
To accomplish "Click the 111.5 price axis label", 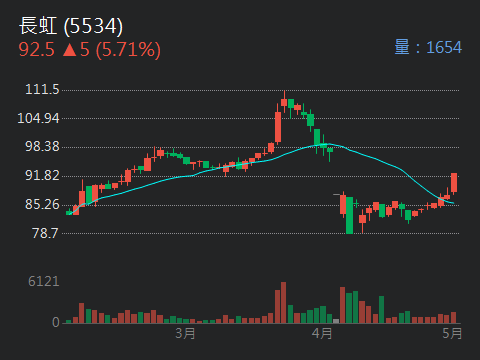I will point(42,89).
